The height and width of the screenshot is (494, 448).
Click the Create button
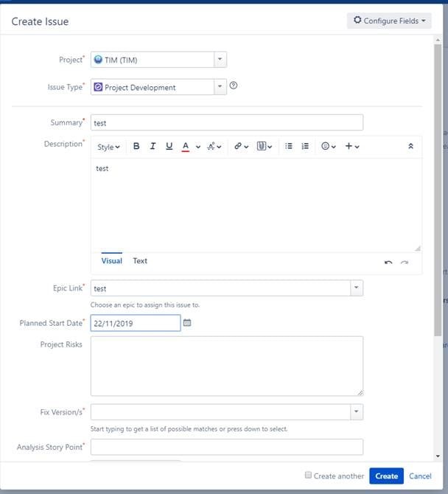pyautogui.click(x=386, y=476)
